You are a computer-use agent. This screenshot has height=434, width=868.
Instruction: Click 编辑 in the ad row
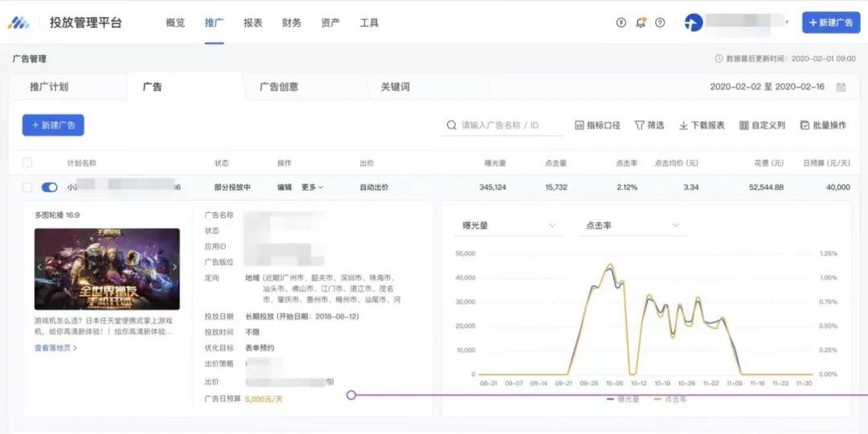click(x=285, y=187)
